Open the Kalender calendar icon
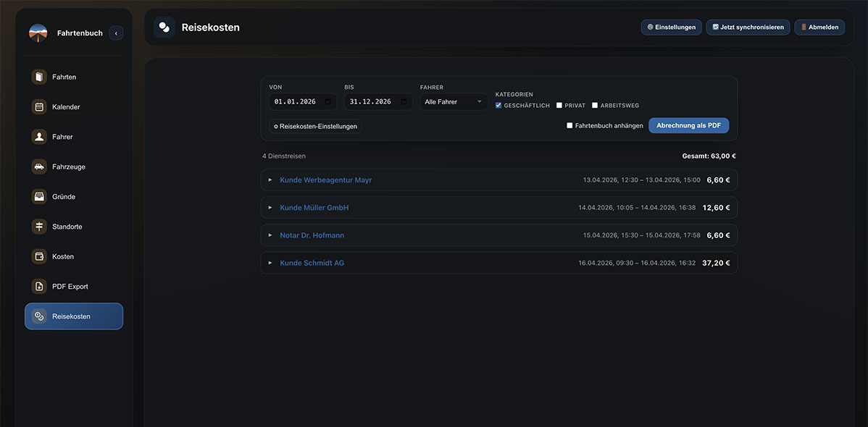The width and height of the screenshot is (868, 427). click(38, 107)
